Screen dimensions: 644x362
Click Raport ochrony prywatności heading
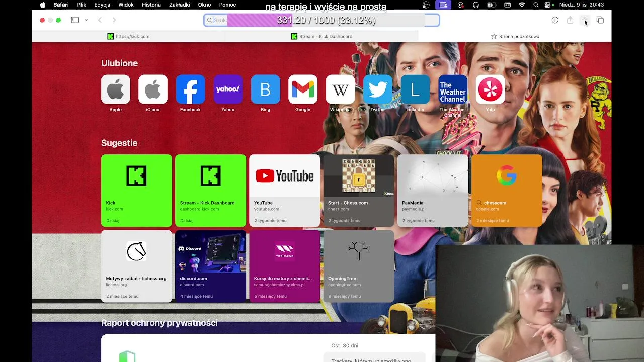pos(159,323)
